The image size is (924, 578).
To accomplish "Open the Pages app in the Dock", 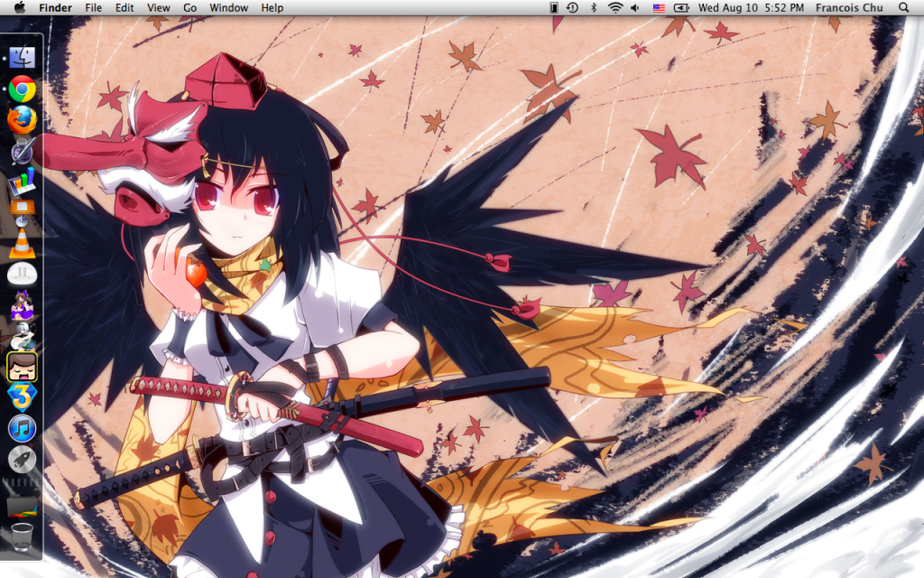I will (23, 151).
